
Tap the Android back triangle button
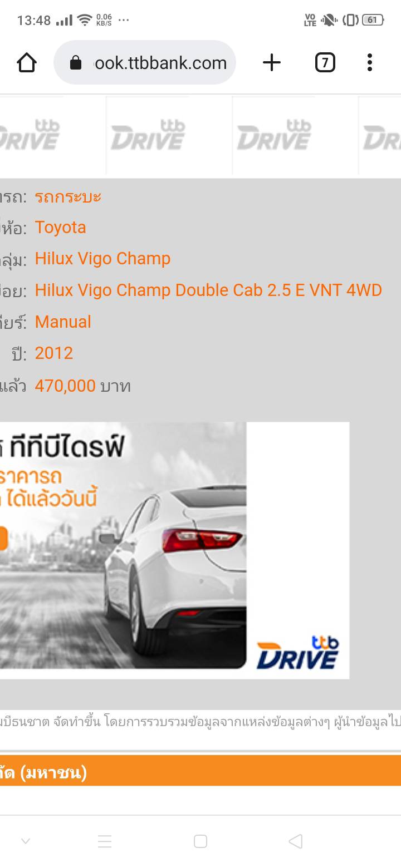point(296,841)
